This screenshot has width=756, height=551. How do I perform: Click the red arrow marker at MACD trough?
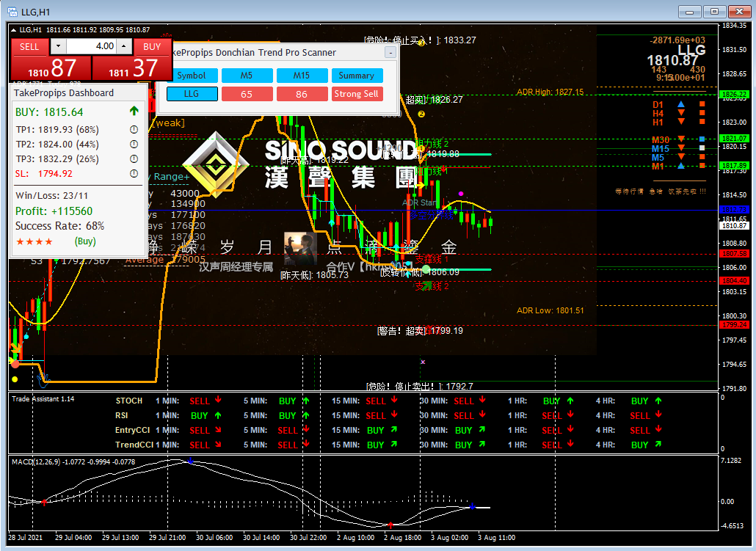tap(390, 525)
